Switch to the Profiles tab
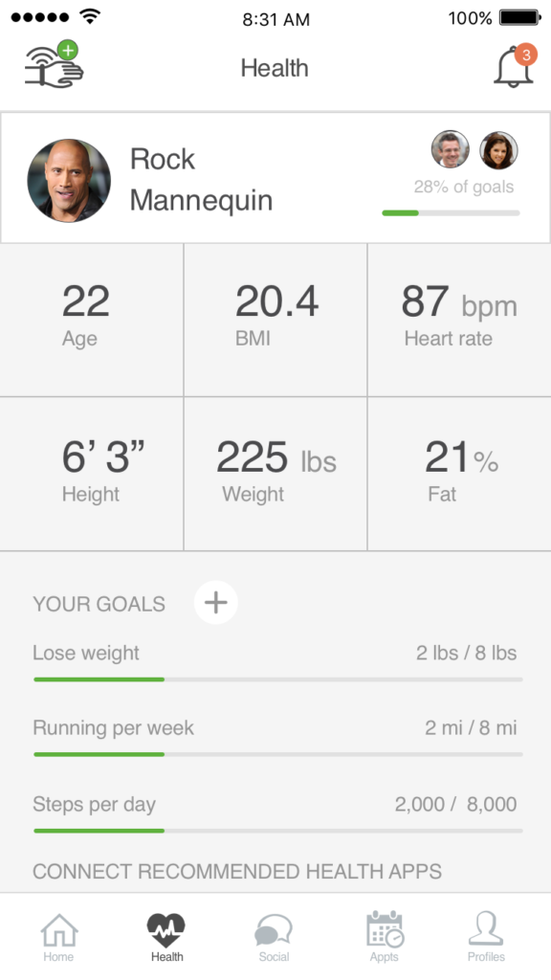Image resolution: width=551 pixels, height=980 pixels. 486,936
